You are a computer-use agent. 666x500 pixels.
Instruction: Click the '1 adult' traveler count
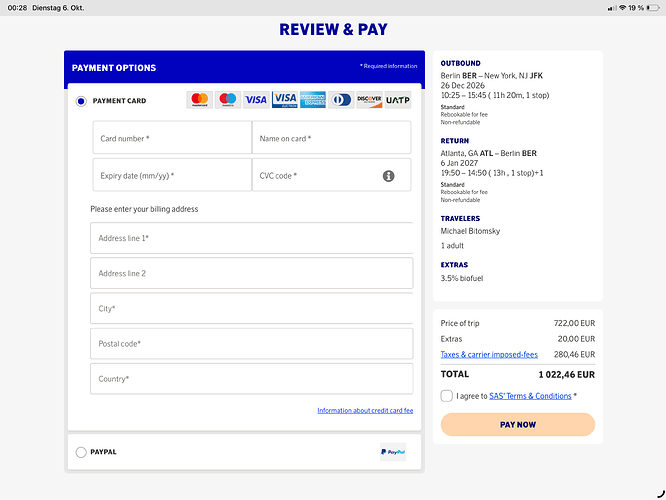452,246
